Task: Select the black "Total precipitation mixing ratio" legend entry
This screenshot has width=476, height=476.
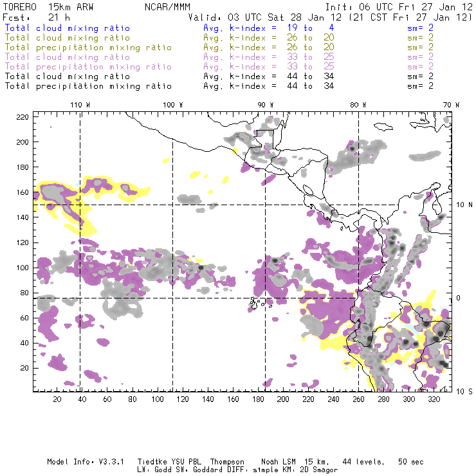Action: click(x=88, y=86)
